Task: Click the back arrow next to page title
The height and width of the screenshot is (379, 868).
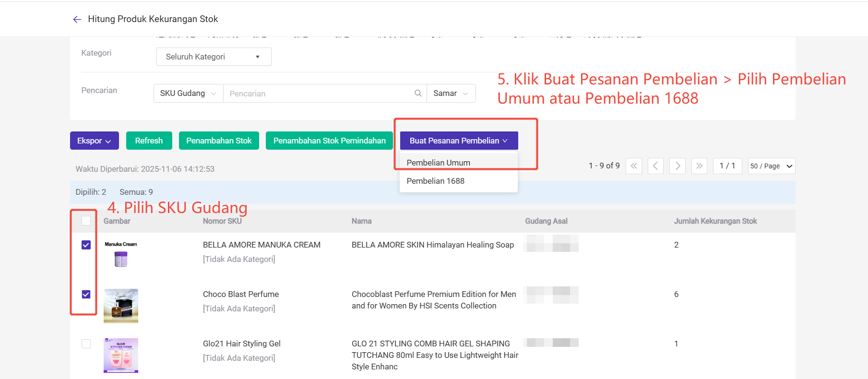Action: pyautogui.click(x=77, y=19)
